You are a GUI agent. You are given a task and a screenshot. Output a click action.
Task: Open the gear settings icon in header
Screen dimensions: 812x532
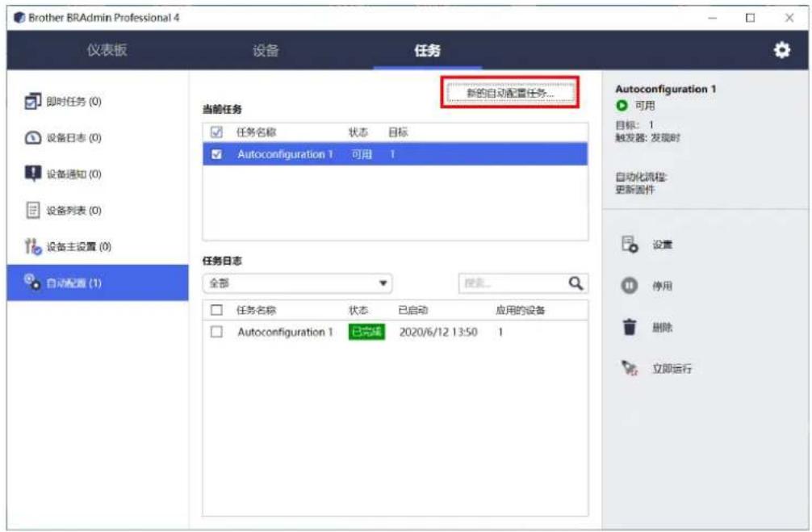point(781,50)
